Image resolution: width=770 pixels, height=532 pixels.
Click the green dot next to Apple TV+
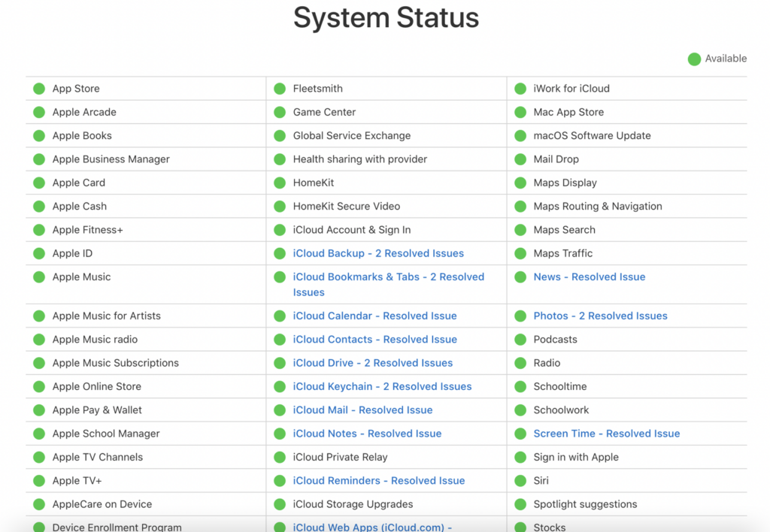click(39, 481)
